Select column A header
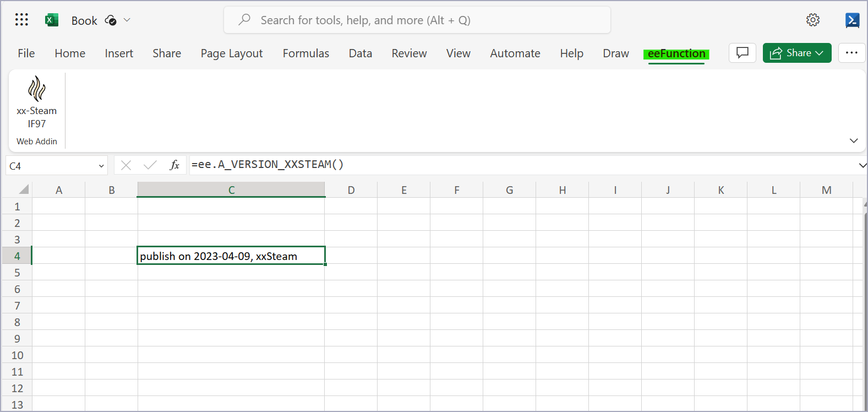This screenshot has height=412, width=868. [59, 190]
